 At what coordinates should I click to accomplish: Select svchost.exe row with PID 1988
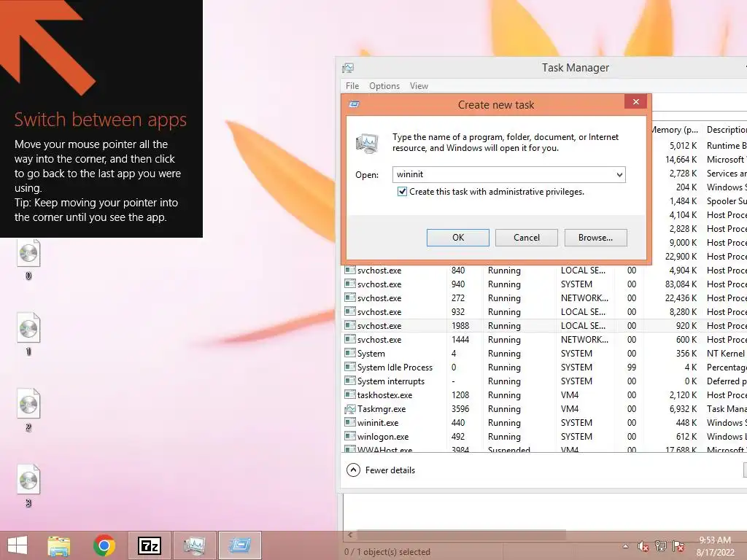545,326
